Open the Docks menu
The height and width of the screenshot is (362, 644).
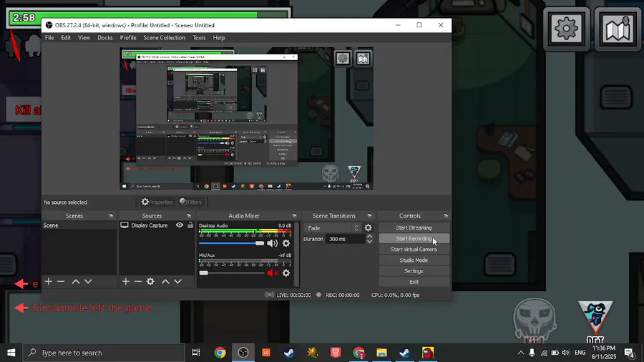pos(104,38)
